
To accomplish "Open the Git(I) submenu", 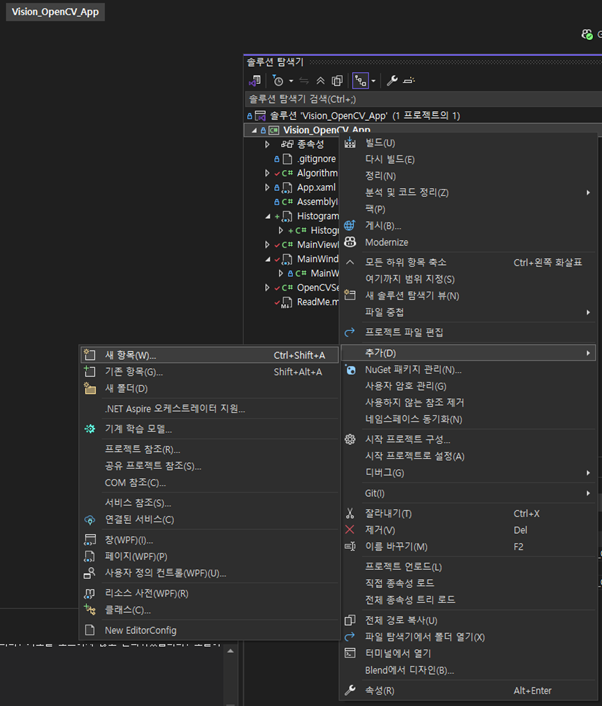I will point(375,493).
